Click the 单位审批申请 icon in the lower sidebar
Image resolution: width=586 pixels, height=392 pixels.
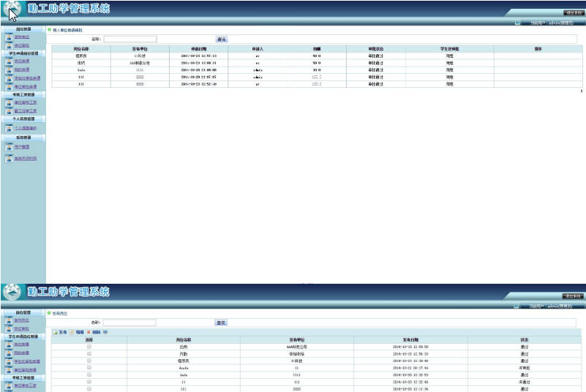(x=9, y=370)
